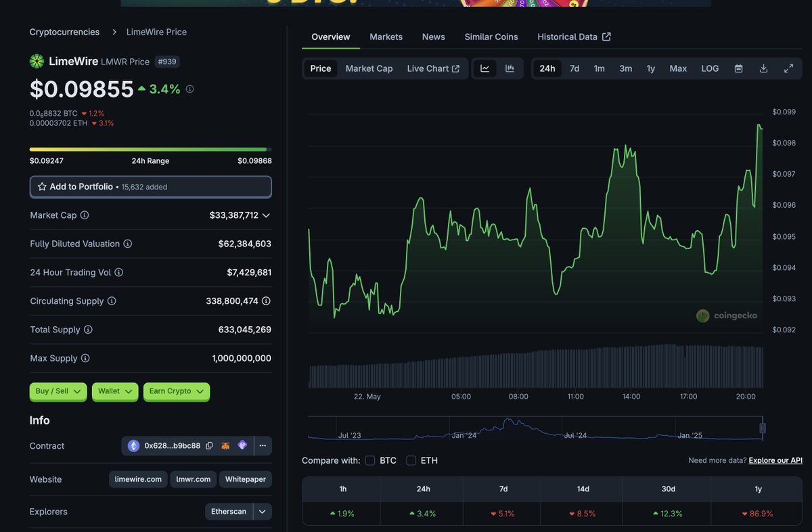
Task: Click the $0.09855 price heading
Action: pyautogui.click(x=81, y=89)
